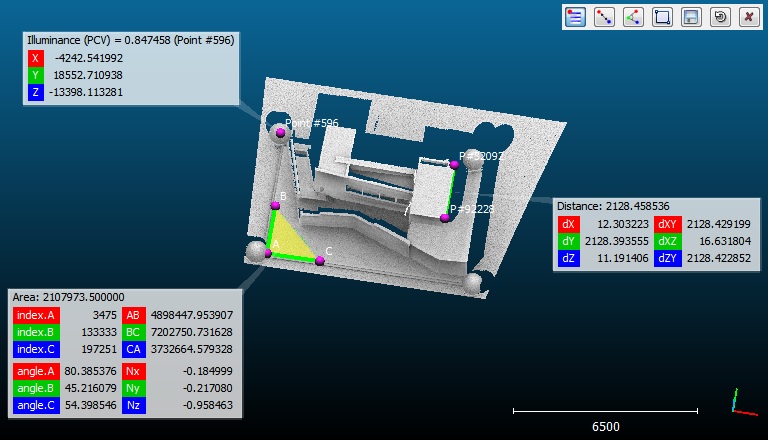Screen dimensions: 768x440
Task: Select the Illuminance (PCV) label title
Action: coord(131,40)
